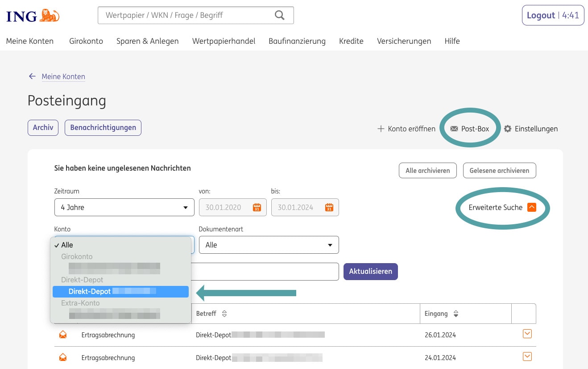Expand the 26.01.2024 message row chevron

(527, 334)
